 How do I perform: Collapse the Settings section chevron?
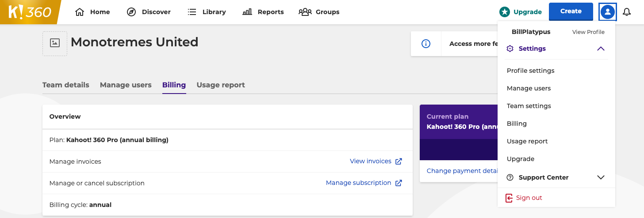(x=601, y=49)
